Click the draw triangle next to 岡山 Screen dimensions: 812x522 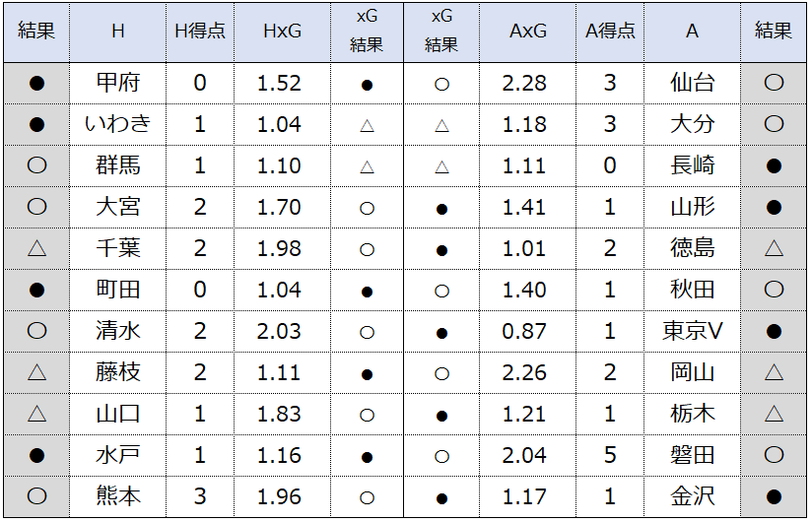point(774,372)
